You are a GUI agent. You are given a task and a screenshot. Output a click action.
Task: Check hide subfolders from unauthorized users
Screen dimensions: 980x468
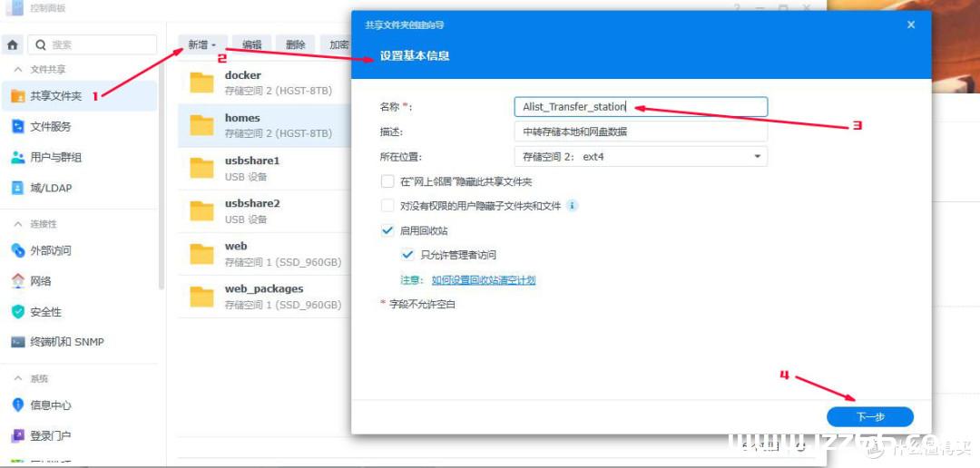click(387, 206)
